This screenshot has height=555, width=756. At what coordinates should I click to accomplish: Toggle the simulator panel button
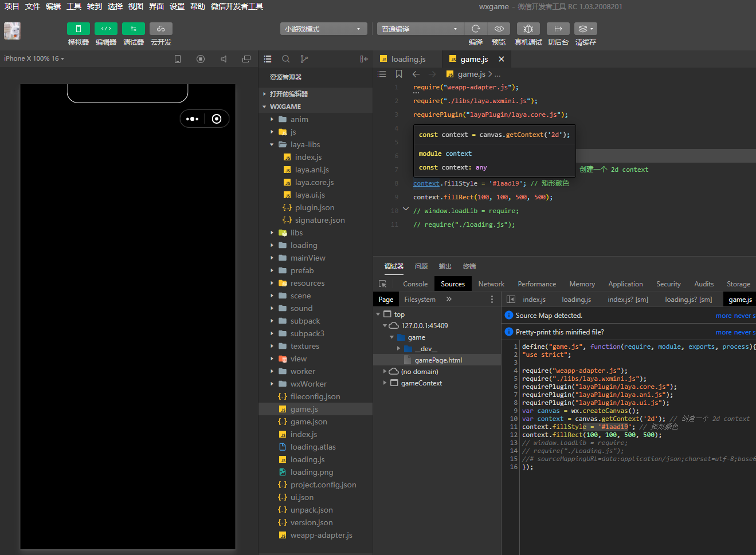click(79, 29)
